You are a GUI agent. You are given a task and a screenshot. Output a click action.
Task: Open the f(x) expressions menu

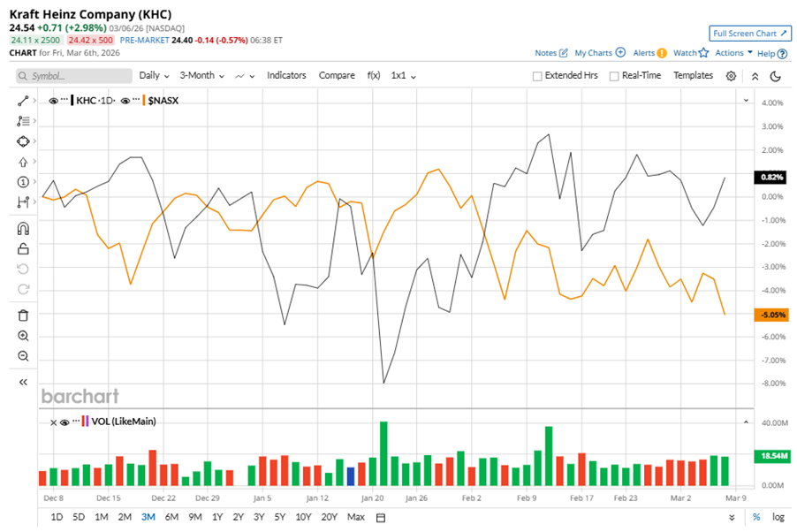click(374, 75)
